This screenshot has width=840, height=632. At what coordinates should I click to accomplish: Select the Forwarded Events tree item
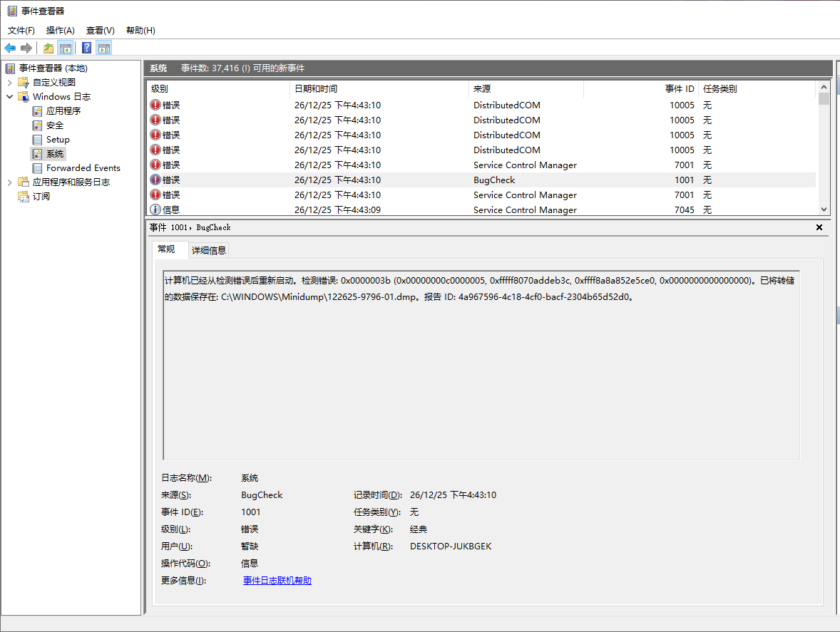[83, 168]
